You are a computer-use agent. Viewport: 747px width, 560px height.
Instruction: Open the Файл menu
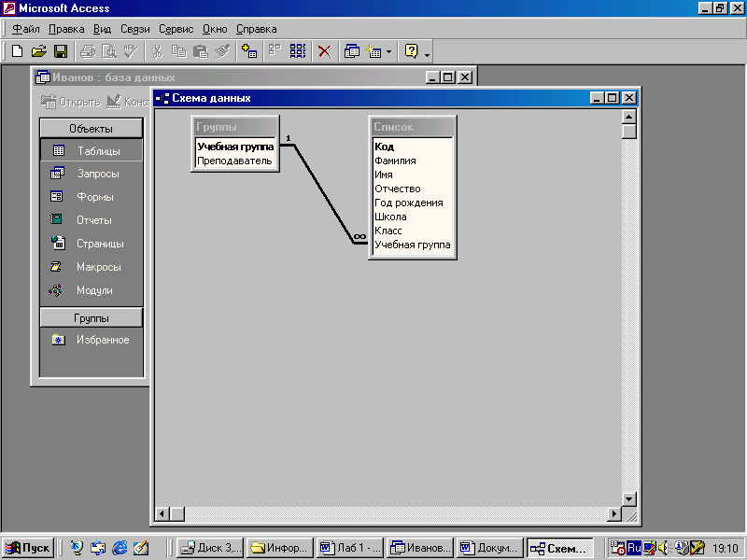tap(26, 29)
